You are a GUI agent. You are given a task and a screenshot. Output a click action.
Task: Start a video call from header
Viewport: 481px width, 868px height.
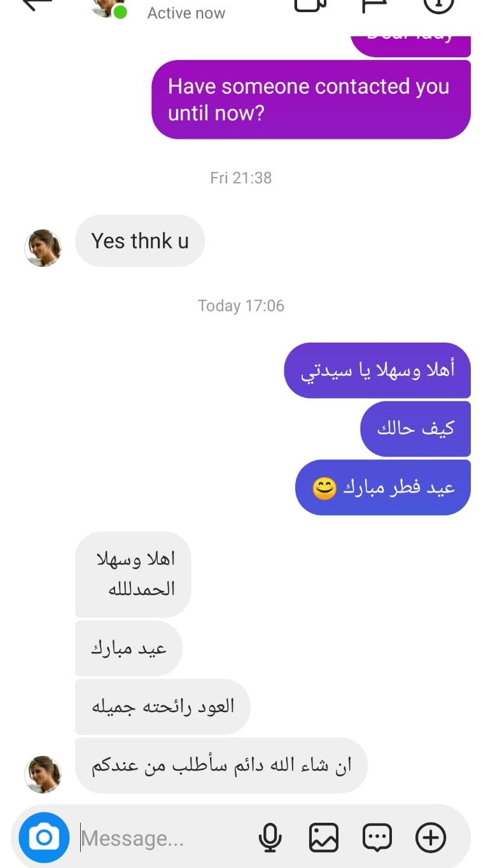311,4
